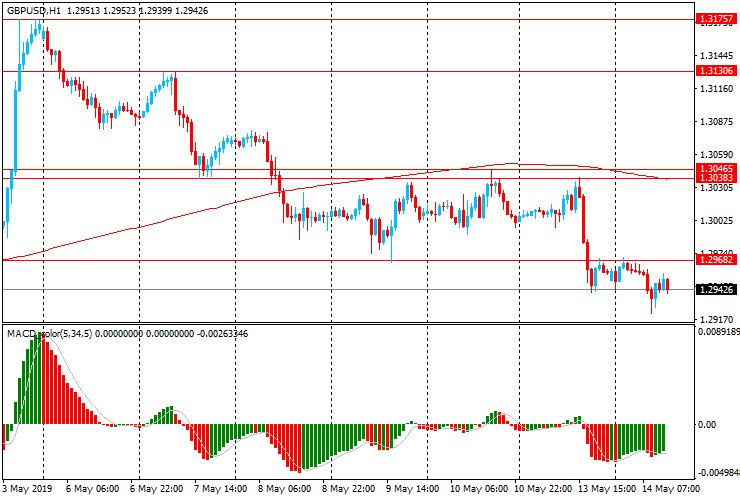Viewport: 740px width, 500px height.
Task: Click the GBPUSD,H1 chart title text
Action: 34,10
